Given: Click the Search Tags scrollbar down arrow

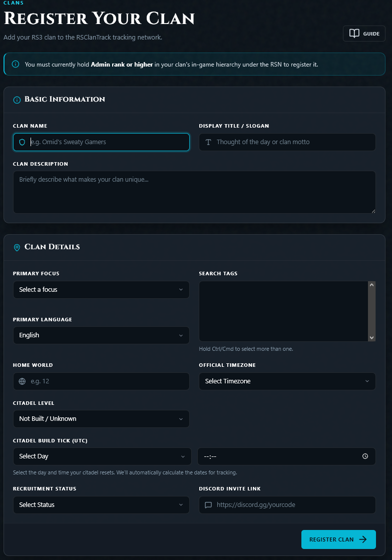Looking at the screenshot, I should (x=371, y=337).
